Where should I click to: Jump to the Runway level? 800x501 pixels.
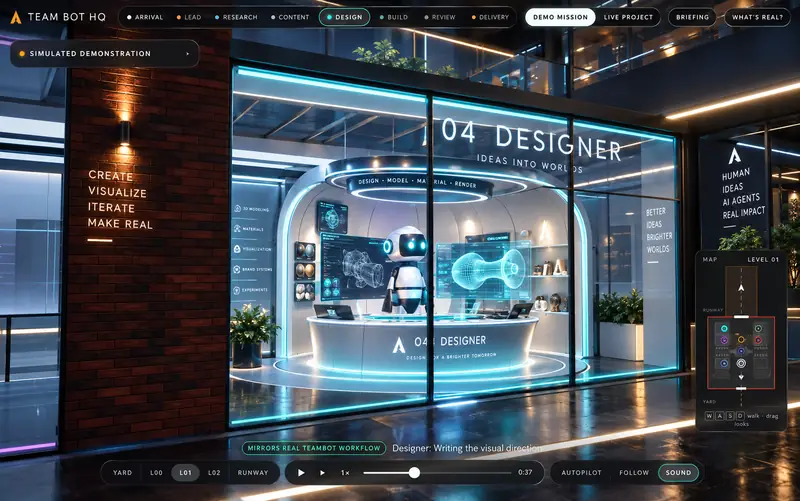(x=253, y=473)
